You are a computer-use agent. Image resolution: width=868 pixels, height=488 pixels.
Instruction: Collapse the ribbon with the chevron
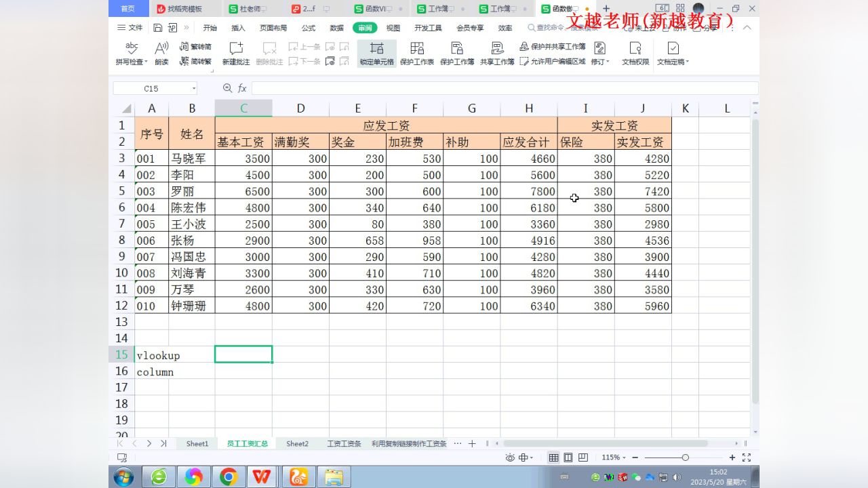point(747,28)
